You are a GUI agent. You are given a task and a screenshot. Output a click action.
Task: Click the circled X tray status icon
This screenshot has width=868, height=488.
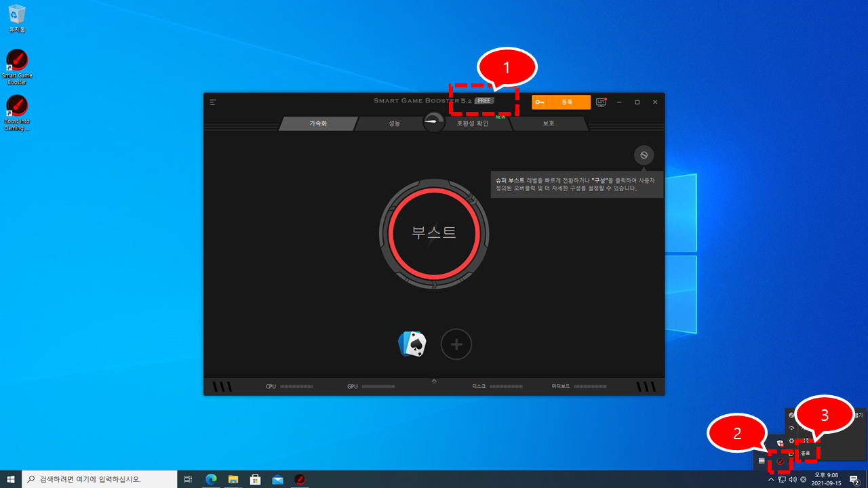tap(803, 479)
